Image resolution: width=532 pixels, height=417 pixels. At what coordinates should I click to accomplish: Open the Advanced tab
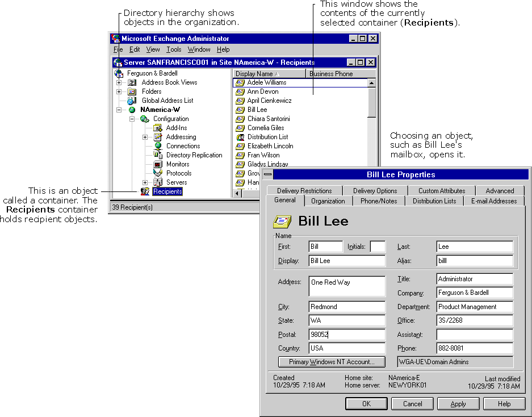point(500,191)
